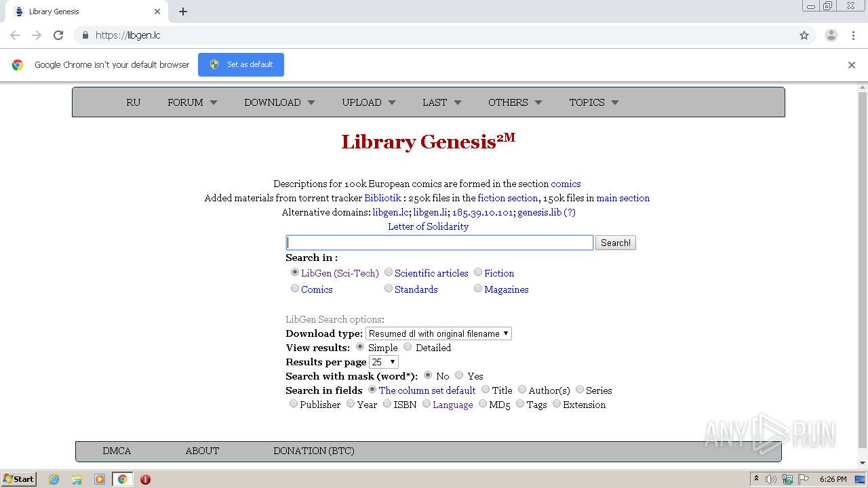Select LibGen (Sci-Tech) radio button
The width and height of the screenshot is (868, 488).
[x=295, y=272]
